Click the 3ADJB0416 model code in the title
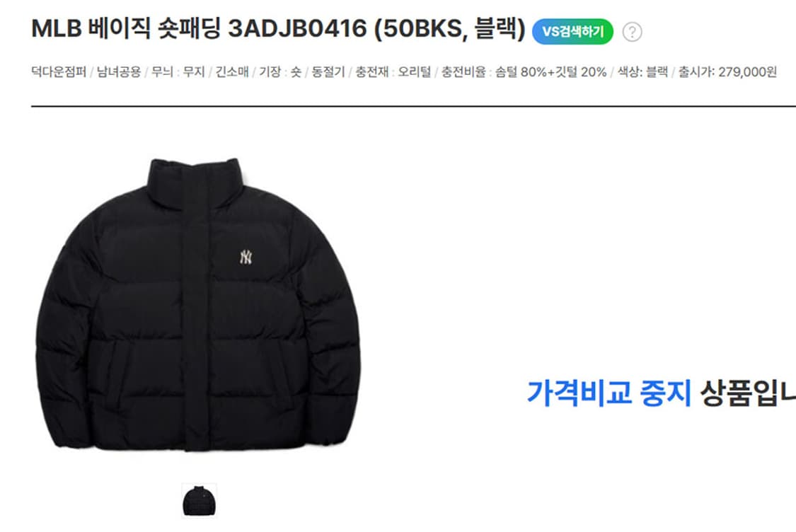Screen dimensions: 796x532 (x=297, y=28)
